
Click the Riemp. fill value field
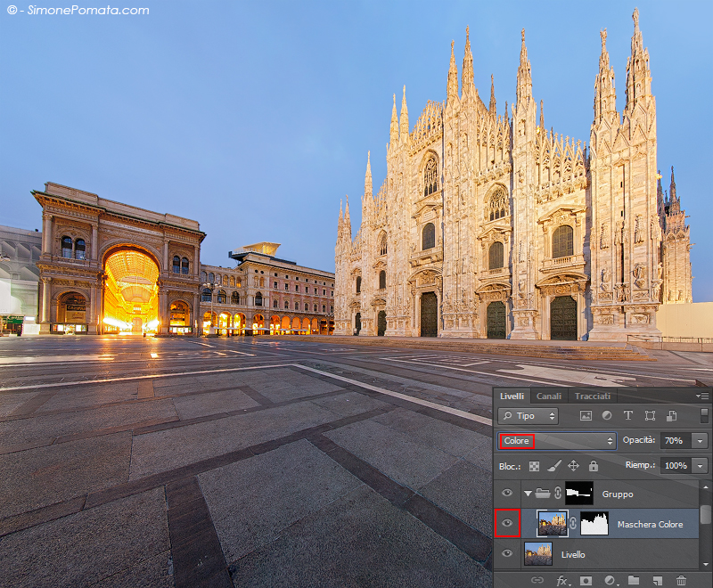coord(675,465)
